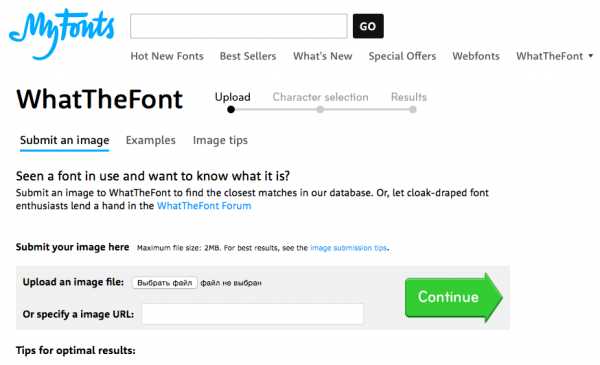Click the Or specify a image URL label
This screenshot has width=600, height=365.
click(x=78, y=314)
